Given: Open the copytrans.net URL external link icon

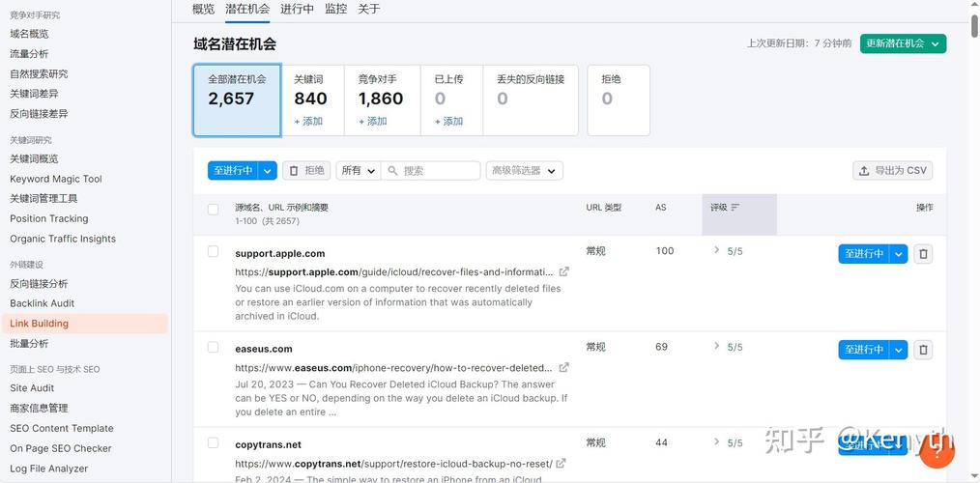Looking at the screenshot, I should coord(562,464).
